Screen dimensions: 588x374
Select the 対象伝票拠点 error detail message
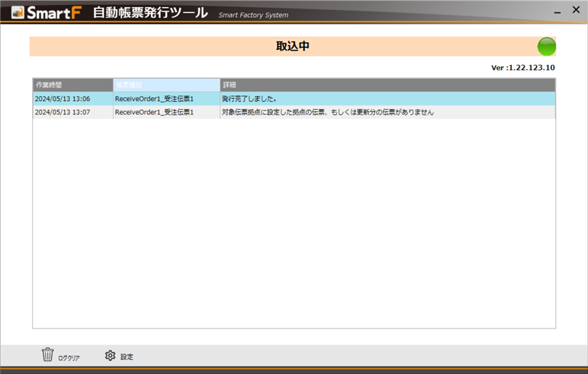(x=328, y=112)
